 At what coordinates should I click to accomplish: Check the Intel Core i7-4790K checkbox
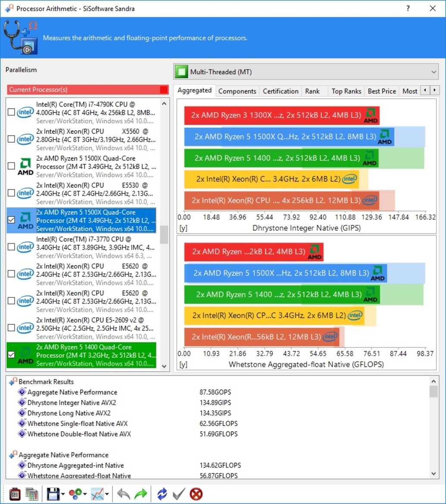(x=11, y=112)
